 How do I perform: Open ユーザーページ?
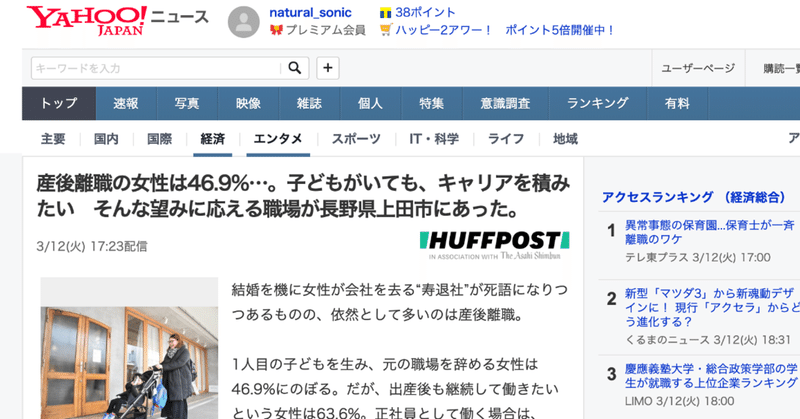(x=698, y=68)
